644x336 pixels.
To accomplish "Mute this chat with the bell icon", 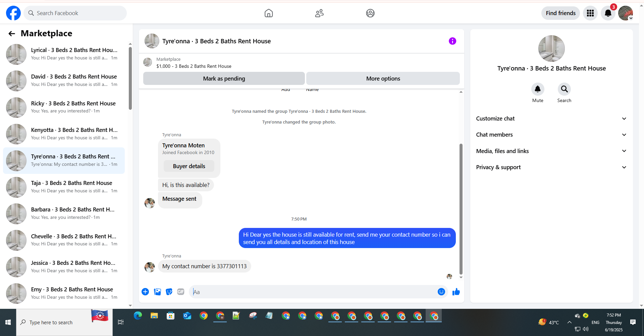I will click(538, 89).
